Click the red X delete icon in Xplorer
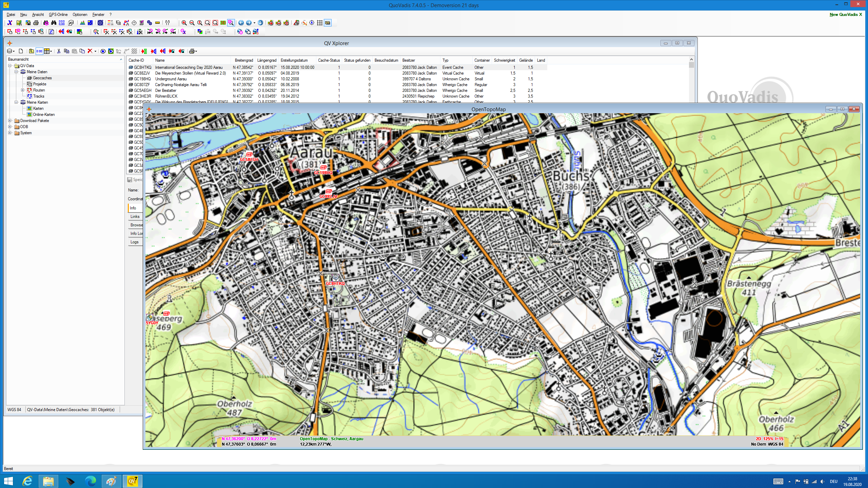Screen dimensions: 868x488 click(90, 51)
